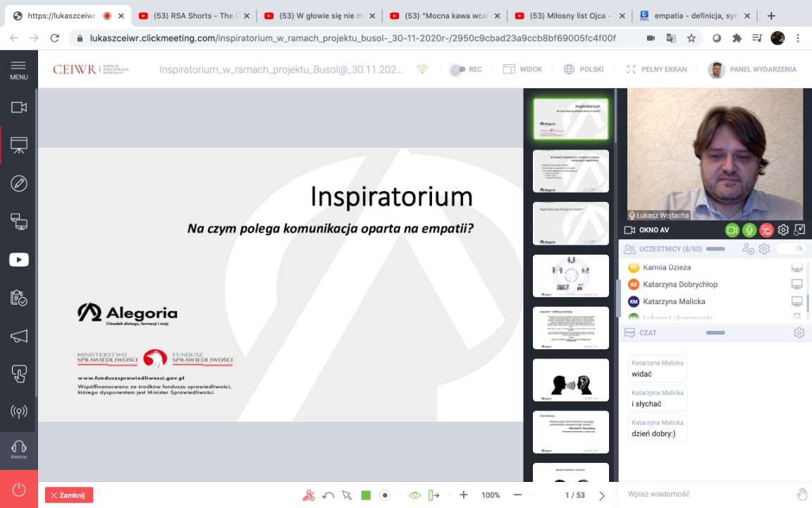This screenshot has width=812, height=508.
Task: Click the Zamknij button
Action: (x=69, y=495)
